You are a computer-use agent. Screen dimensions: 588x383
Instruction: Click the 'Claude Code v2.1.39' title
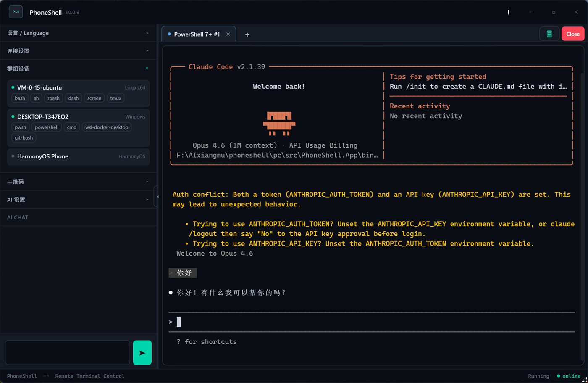pyautogui.click(x=227, y=67)
